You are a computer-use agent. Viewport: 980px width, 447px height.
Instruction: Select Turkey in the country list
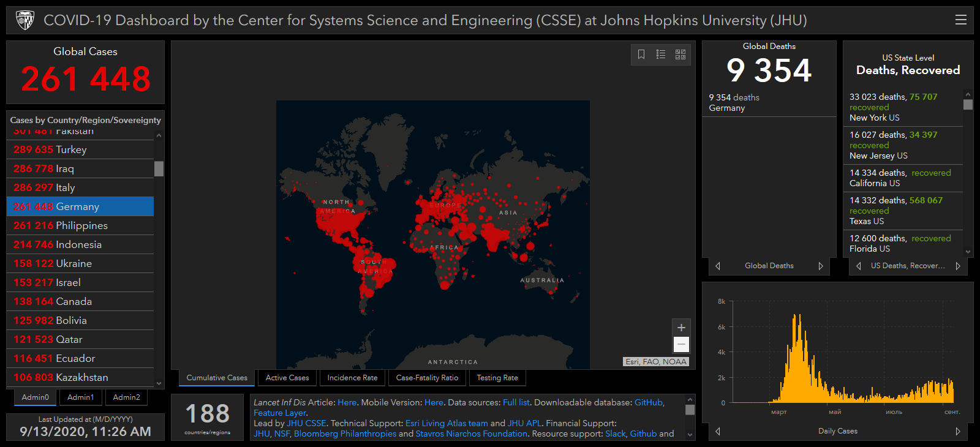coord(80,149)
